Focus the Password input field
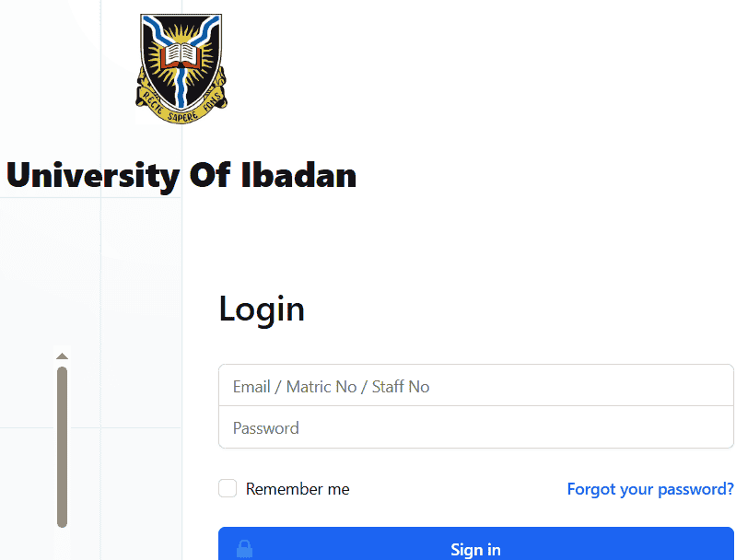This screenshot has width=736, height=560. pyautogui.click(x=475, y=427)
